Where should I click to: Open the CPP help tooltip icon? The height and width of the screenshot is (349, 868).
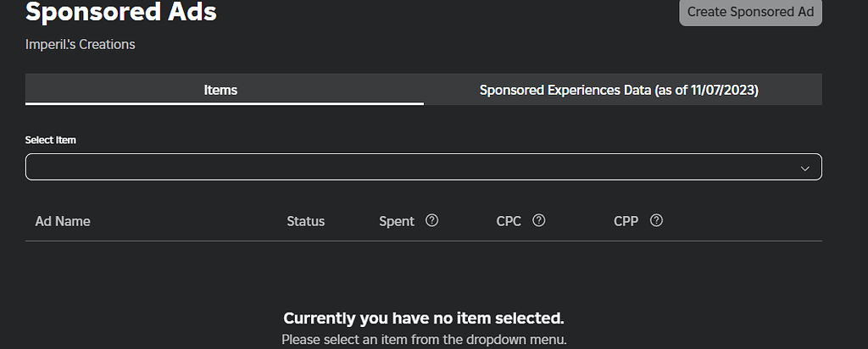point(657,221)
